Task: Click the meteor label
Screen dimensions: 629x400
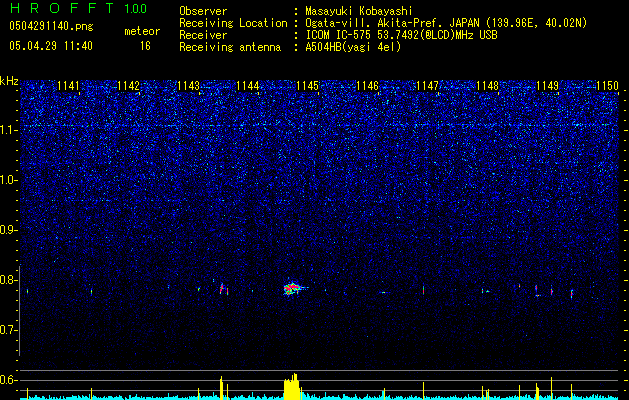Action: 142,31
